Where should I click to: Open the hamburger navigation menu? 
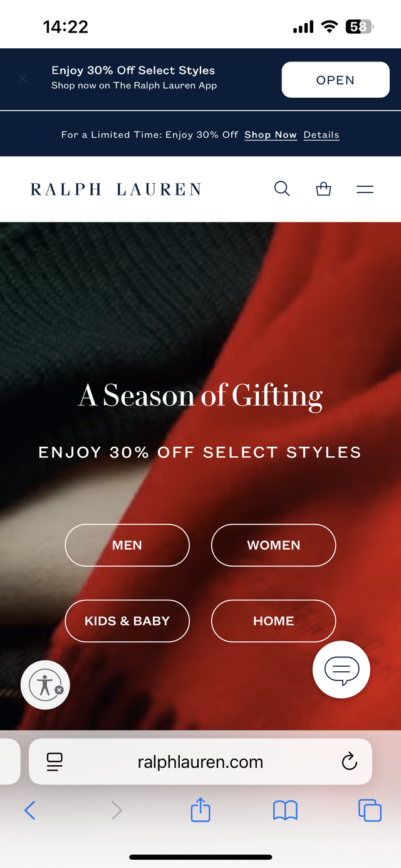click(365, 189)
